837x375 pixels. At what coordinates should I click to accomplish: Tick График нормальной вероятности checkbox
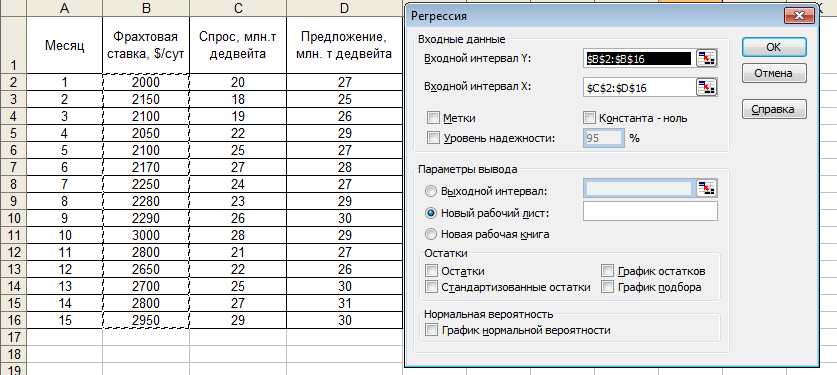(x=432, y=330)
